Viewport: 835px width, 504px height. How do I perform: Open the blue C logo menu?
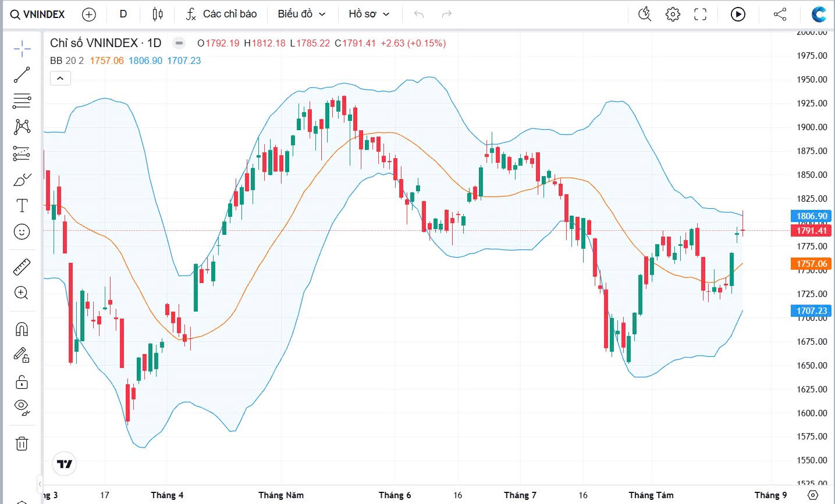click(x=819, y=14)
